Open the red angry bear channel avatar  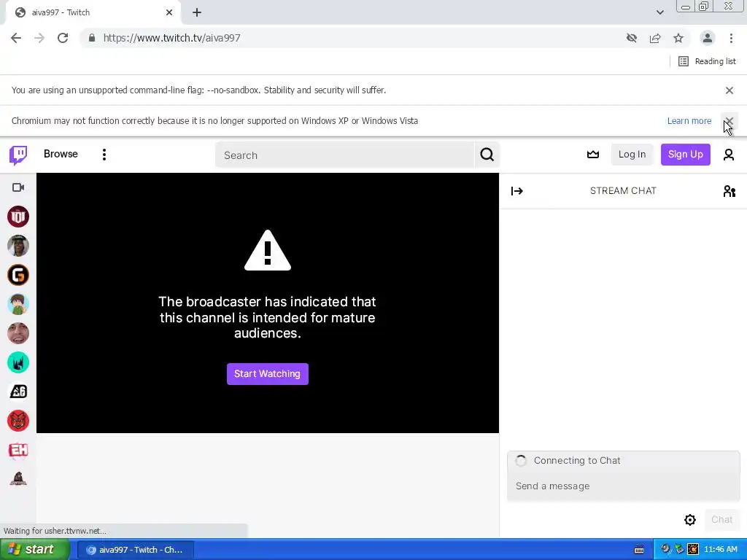pyautogui.click(x=18, y=421)
